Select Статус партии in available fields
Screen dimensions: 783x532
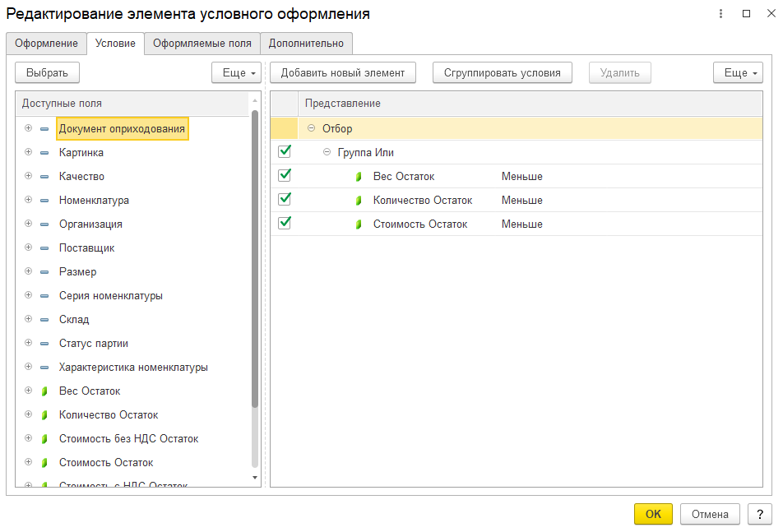(94, 344)
